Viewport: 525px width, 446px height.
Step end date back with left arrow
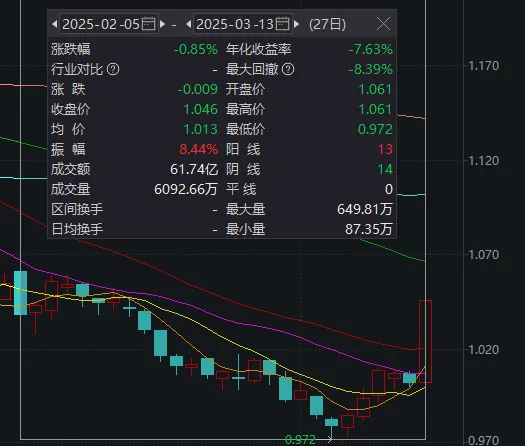point(189,24)
